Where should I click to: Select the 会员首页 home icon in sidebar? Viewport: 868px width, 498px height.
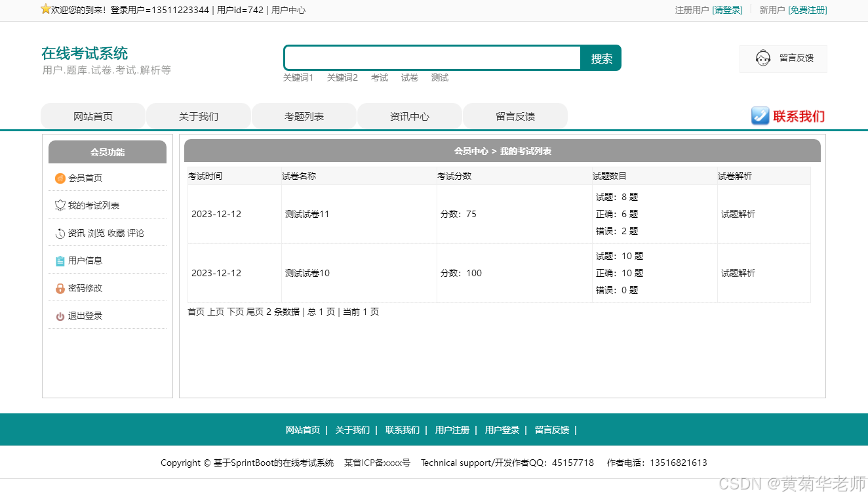60,177
